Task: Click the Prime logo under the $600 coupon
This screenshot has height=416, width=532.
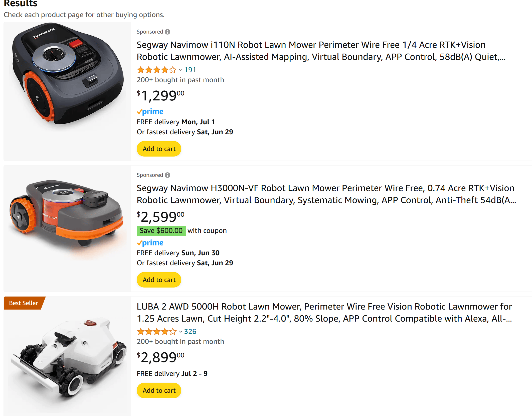Action: click(x=150, y=243)
